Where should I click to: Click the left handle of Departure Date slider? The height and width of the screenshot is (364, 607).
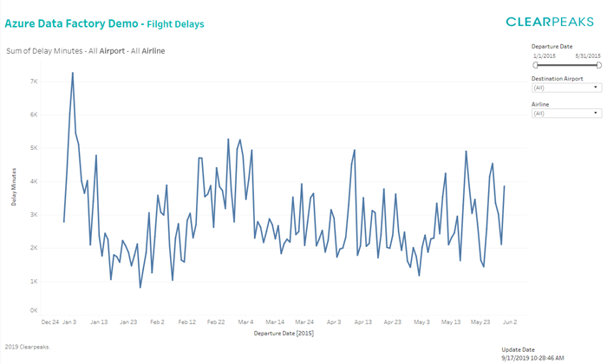coord(535,65)
